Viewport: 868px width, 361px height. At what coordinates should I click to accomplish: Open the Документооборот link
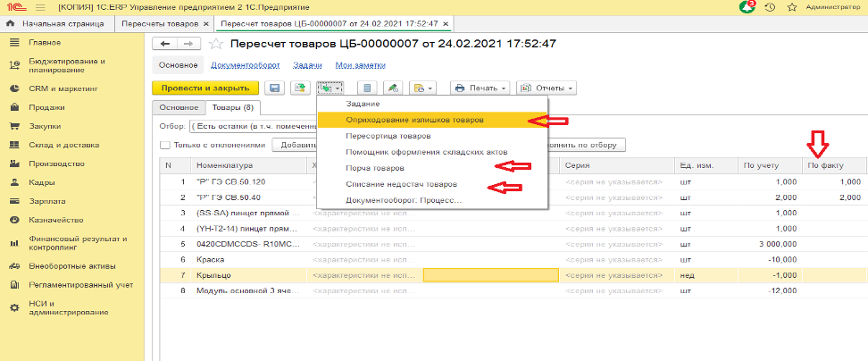(245, 65)
